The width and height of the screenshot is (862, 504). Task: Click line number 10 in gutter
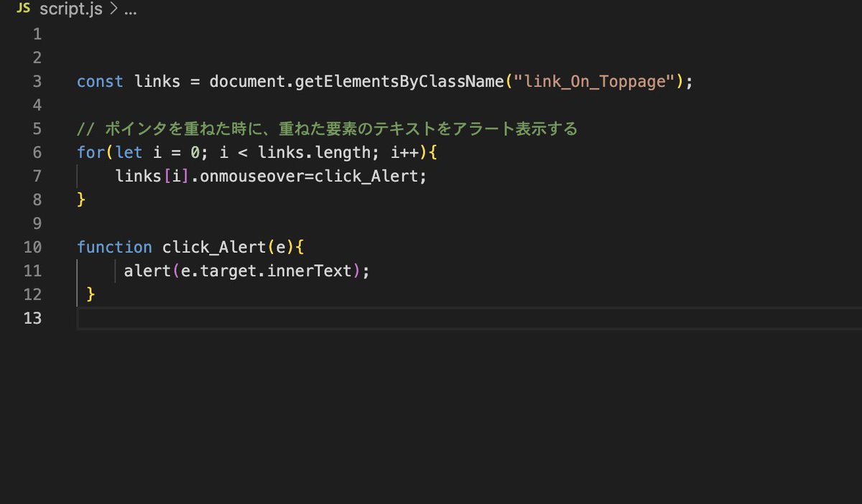[32, 247]
